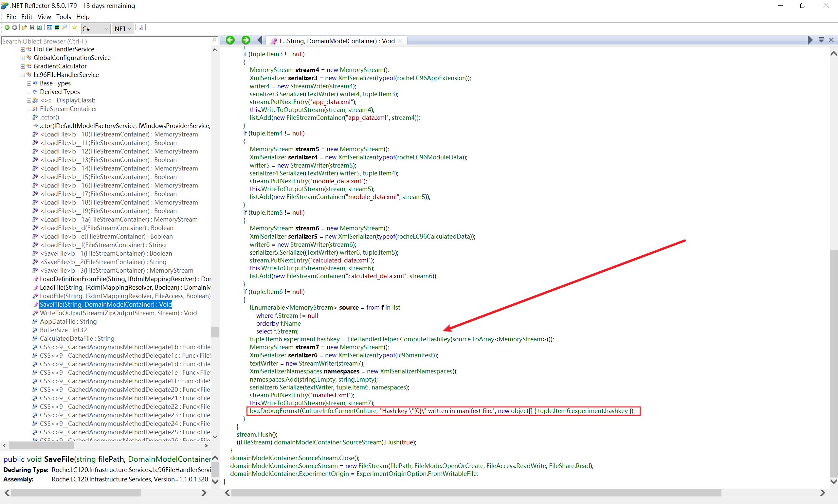The image size is (838, 504).
Task: Click green forward arrow in code pane
Action: 246,40
